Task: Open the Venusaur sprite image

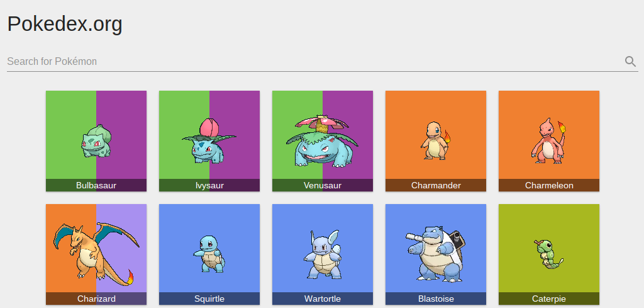Action: 323,141
